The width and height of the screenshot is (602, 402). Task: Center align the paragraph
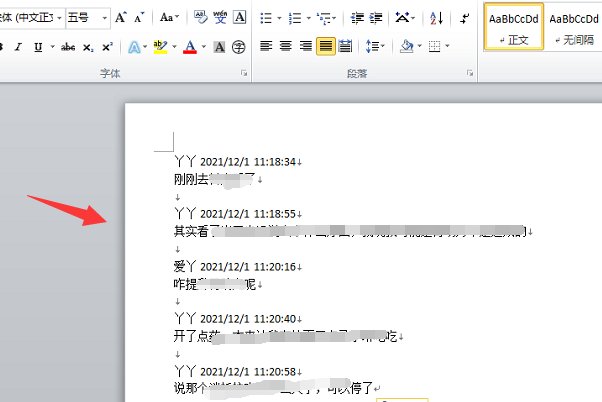coord(286,46)
